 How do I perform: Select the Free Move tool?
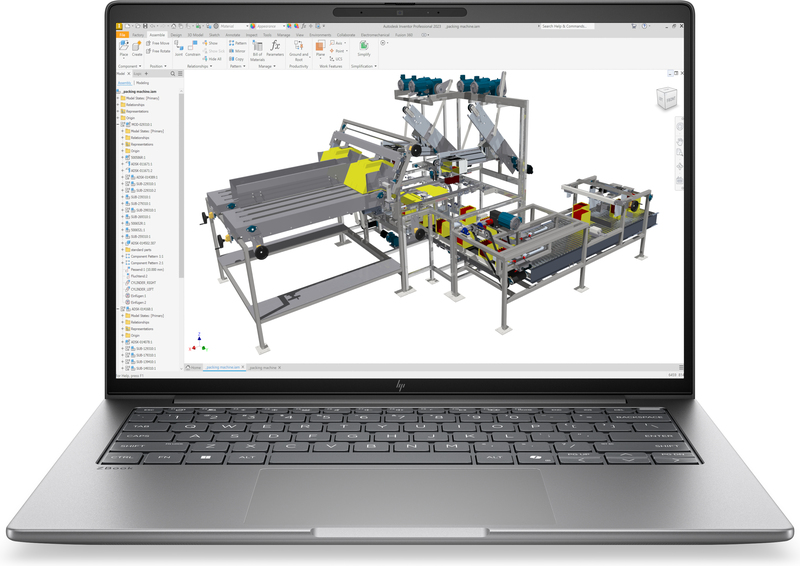click(158, 43)
